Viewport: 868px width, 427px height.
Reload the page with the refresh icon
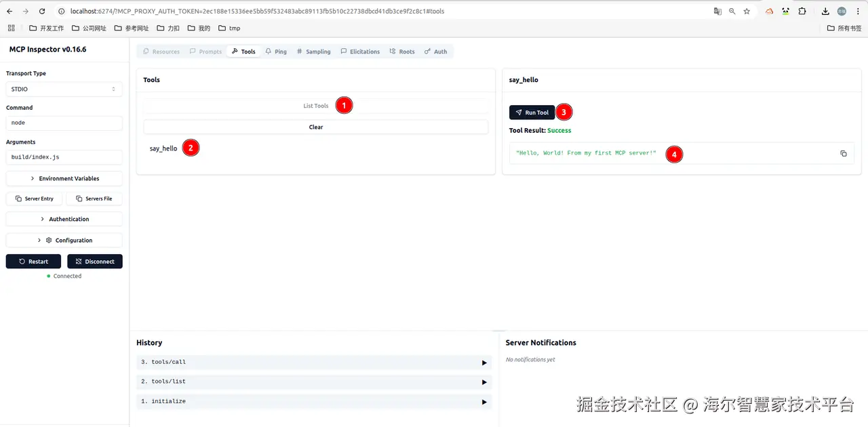pyautogui.click(x=42, y=12)
